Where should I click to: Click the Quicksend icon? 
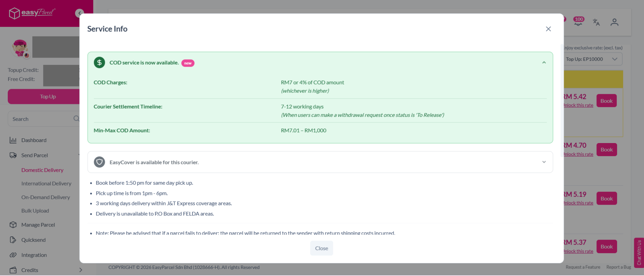click(x=13, y=240)
